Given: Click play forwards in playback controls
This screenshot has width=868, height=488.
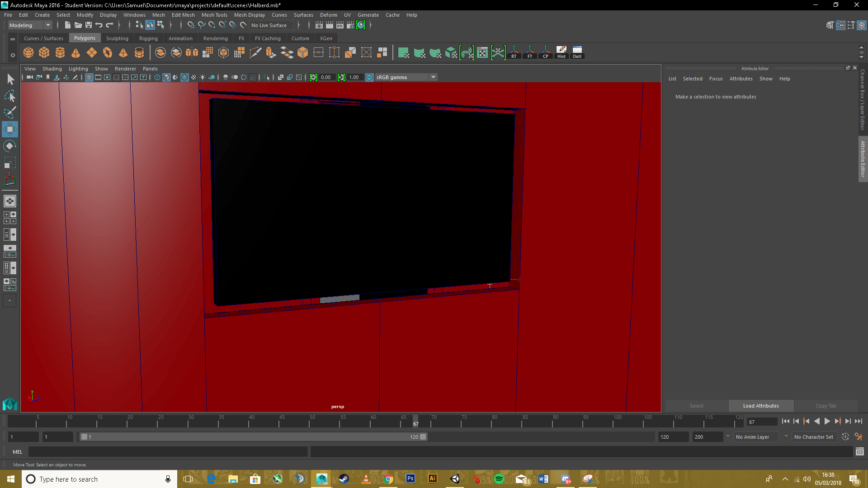Looking at the screenshot, I should point(827,422).
